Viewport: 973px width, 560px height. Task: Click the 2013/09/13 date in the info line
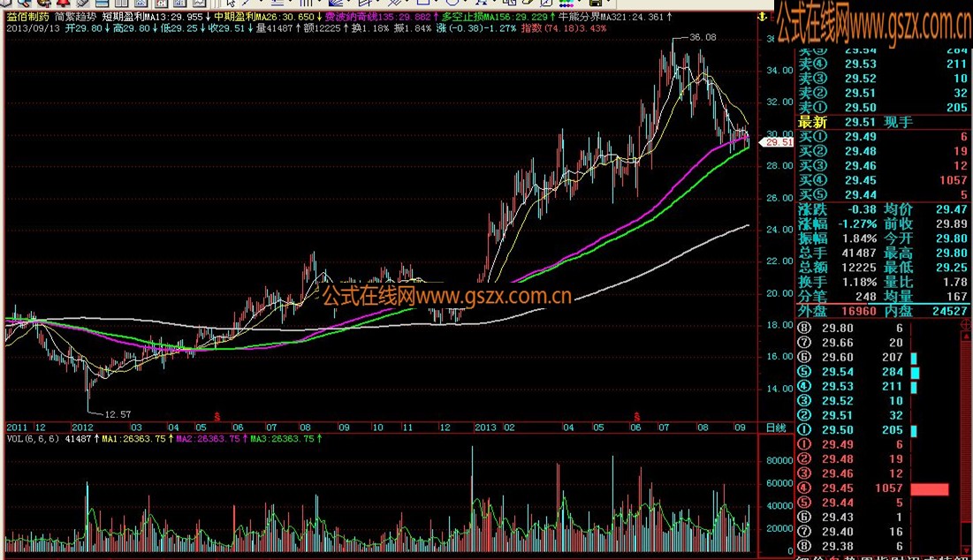(34, 28)
